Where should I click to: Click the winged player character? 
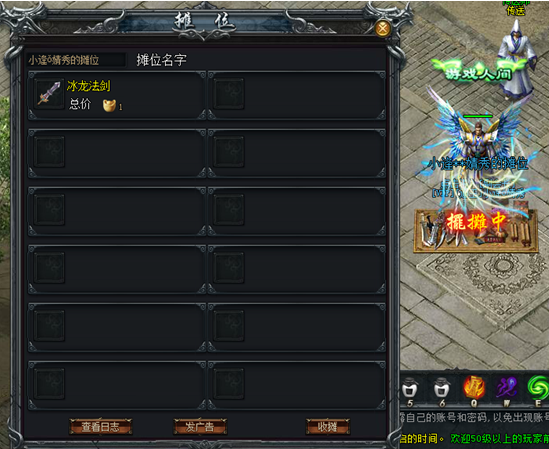tap(478, 138)
